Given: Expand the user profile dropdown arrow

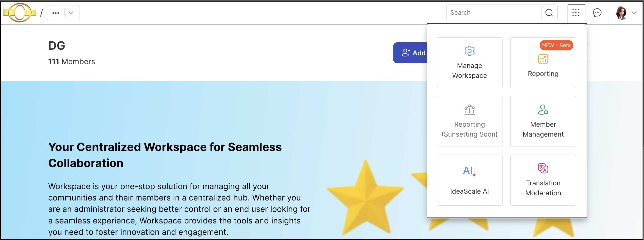Looking at the screenshot, I should coord(634,13).
